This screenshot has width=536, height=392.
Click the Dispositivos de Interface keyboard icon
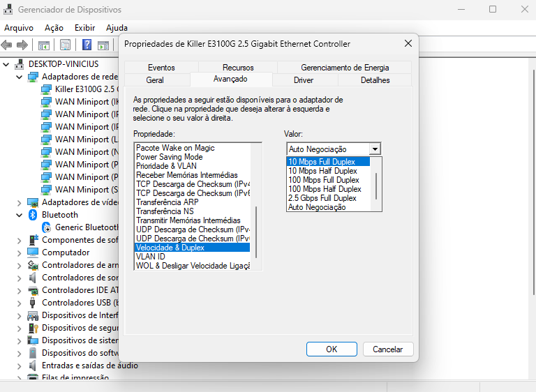click(x=33, y=315)
